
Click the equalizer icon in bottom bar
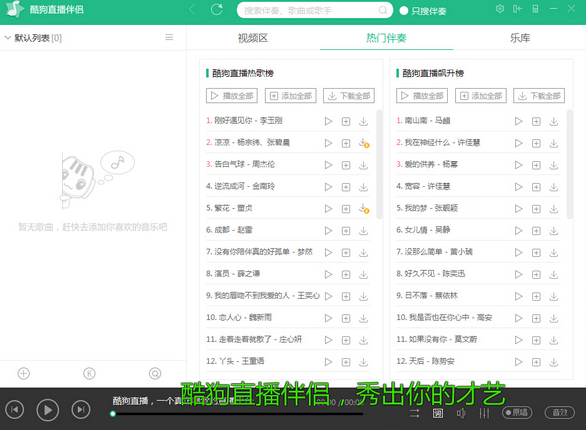(484, 413)
